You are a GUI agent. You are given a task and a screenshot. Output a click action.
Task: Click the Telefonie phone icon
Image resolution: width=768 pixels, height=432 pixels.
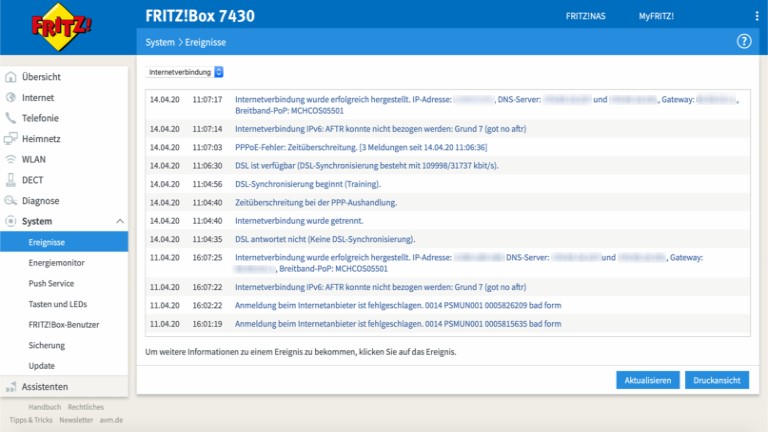point(11,118)
